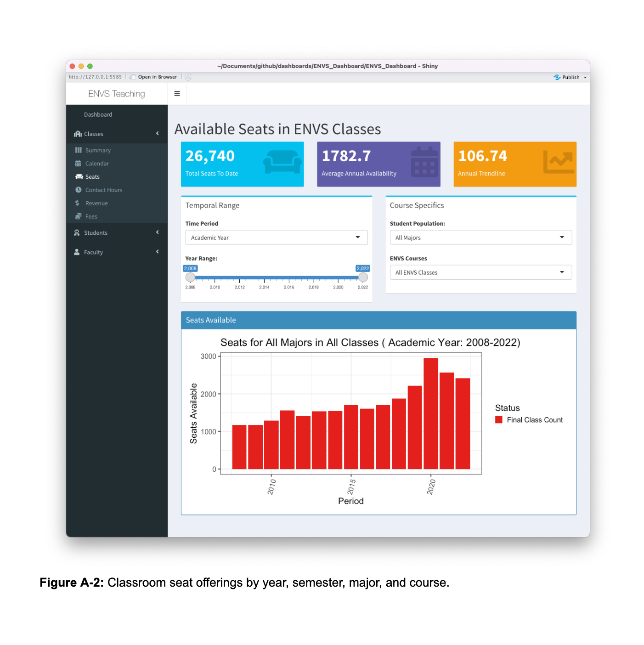This screenshot has width=644, height=645.
Task: Click the Calendar icon in sidebar
Action: point(78,164)
